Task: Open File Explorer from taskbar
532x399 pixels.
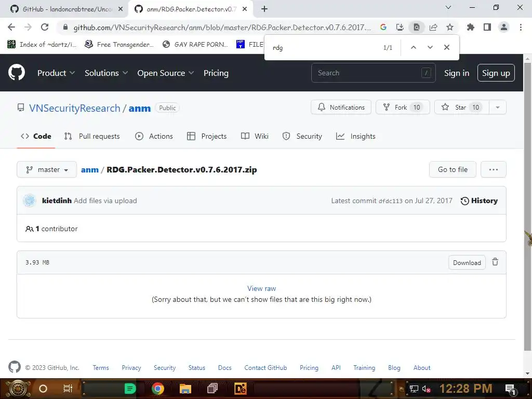Action: click(x=185, y=389)
